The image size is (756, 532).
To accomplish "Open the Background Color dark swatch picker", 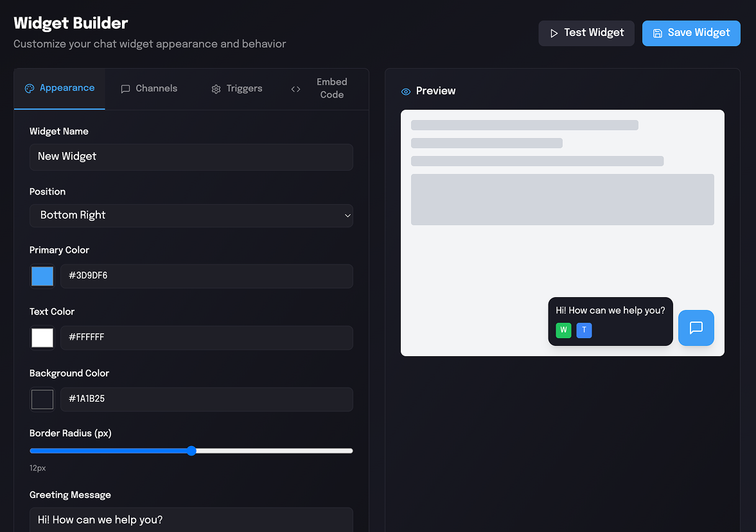I will click(42, 400).
